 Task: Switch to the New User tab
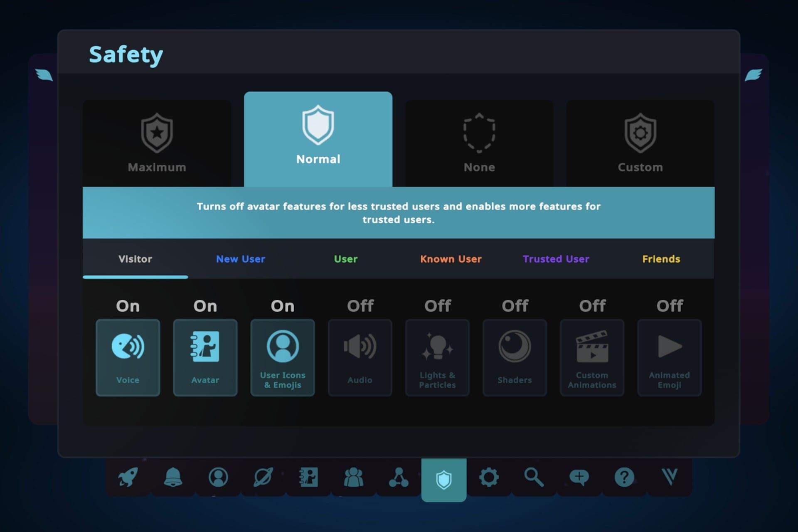[x=240, y=259]
